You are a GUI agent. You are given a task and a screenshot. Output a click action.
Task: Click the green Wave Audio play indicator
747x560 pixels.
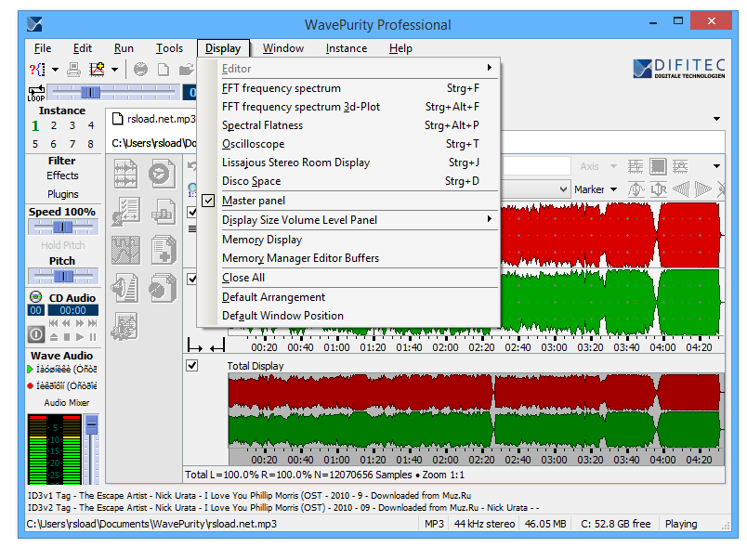click(x=32, y=370)
